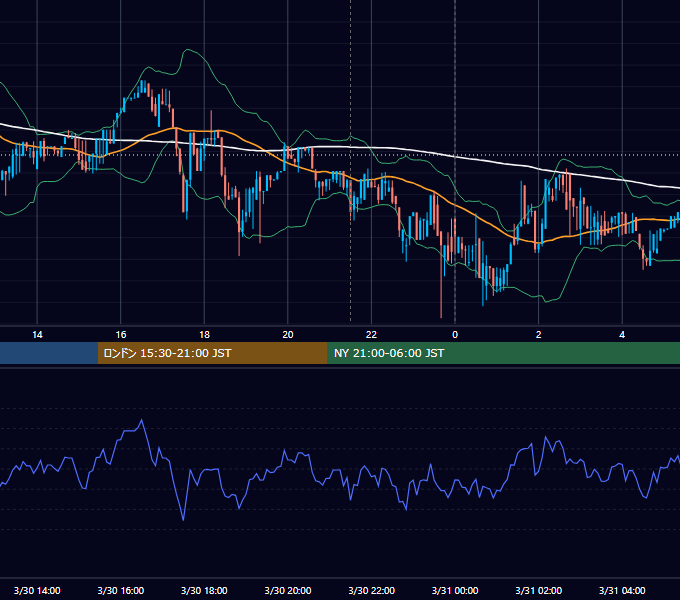The image size is (680, 600).
Task: Click the 3/30 14:00 time label
Action: pos(37,590)
